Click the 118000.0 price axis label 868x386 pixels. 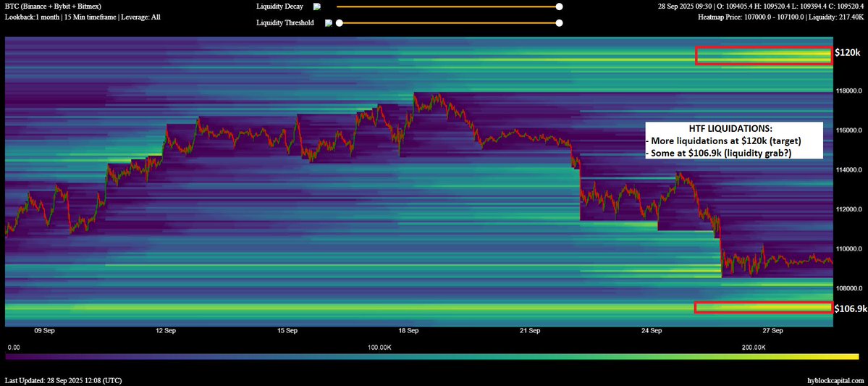pyautogui.click(x=850, y=91)
